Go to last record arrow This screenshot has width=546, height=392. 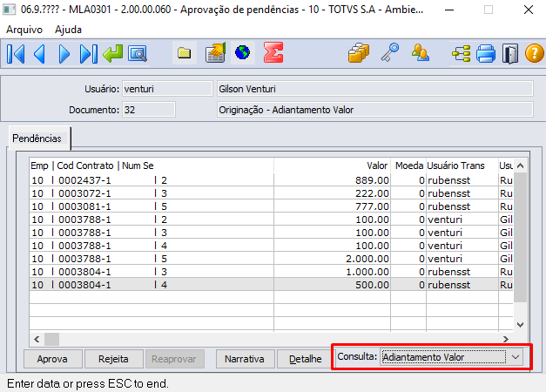tap(89, 54)
